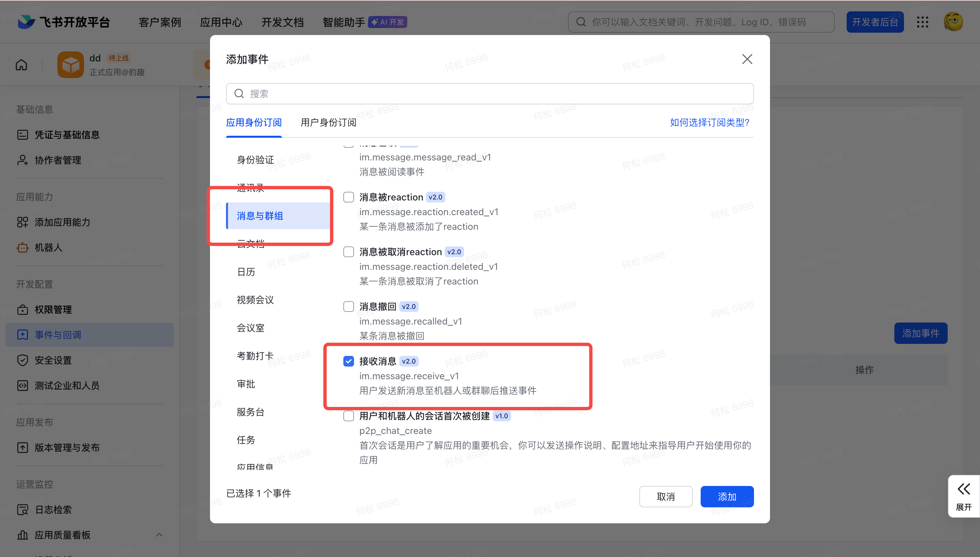Focus the dialog 搜索 input field
This screenshot has width=980, height=557.
tap(490, 94)
